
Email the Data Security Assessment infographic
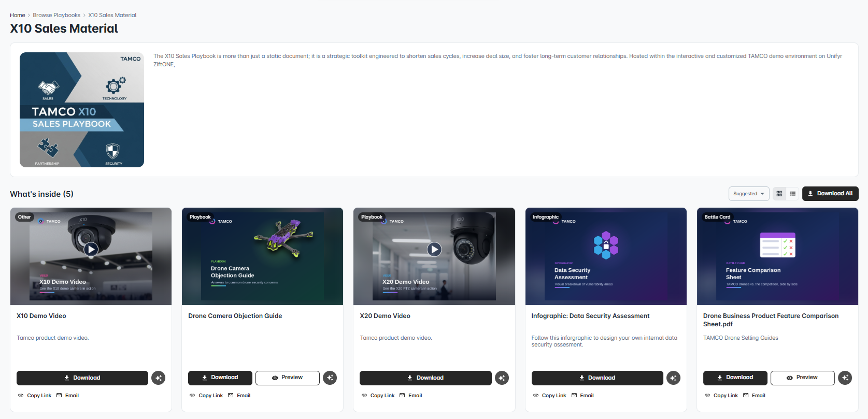point(583,396)
